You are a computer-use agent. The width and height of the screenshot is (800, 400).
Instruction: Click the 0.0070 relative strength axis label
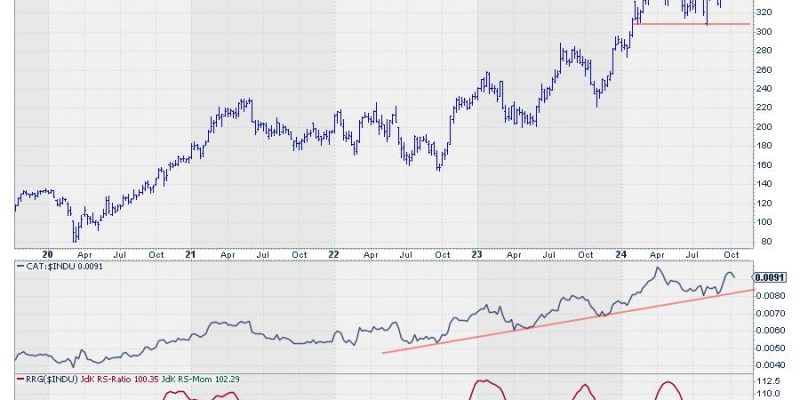[x=770, y=313]
